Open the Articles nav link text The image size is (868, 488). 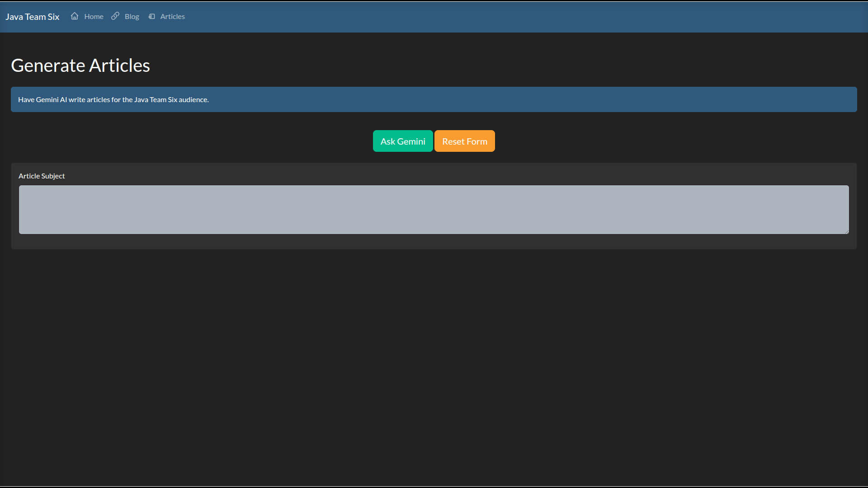tap(172, 17)
